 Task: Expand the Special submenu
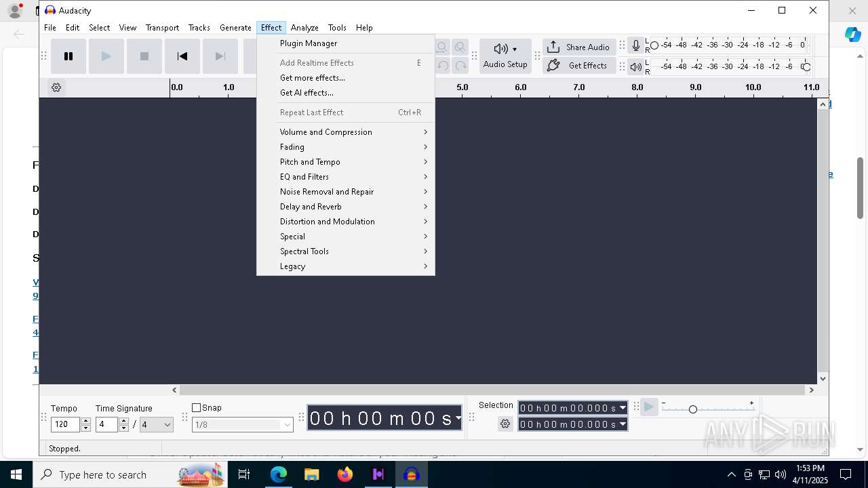346,237
